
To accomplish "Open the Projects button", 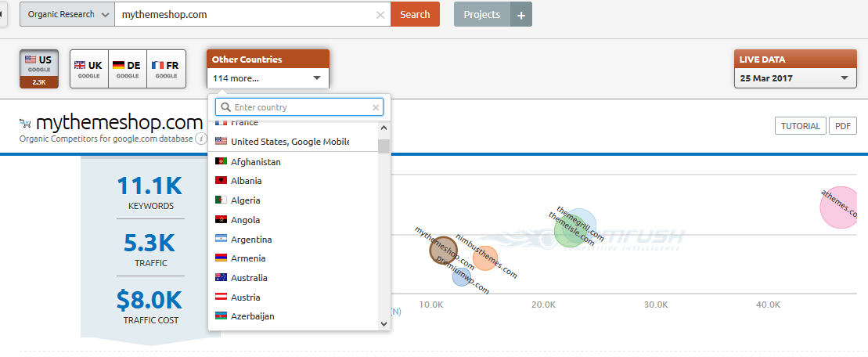I will (482, 14).
